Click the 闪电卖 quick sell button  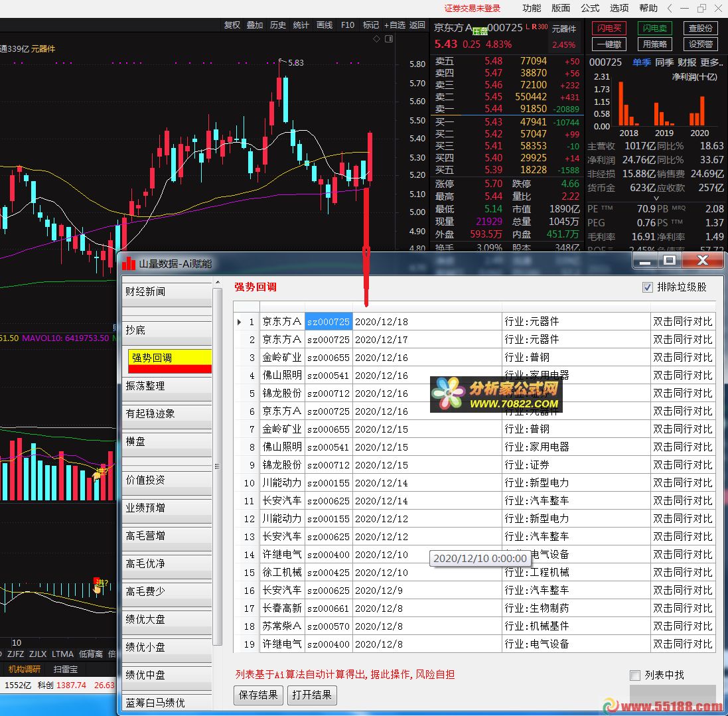pyautogui.click(x=654, y=29)
